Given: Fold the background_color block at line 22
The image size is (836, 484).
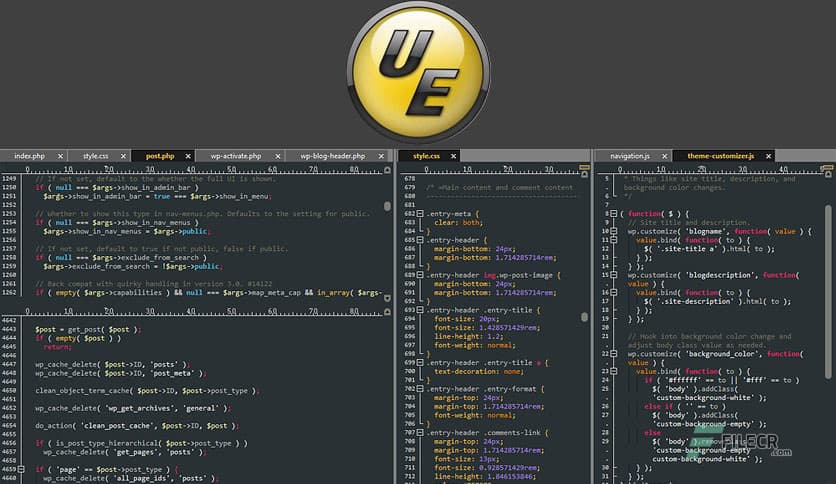Looking at the screenshot, I should (614, 353).
